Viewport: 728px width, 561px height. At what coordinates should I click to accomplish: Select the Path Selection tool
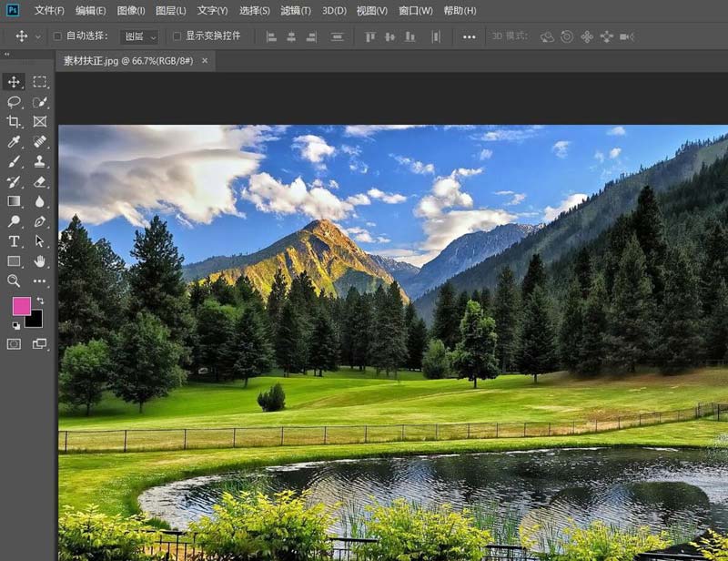pos(39,241)
